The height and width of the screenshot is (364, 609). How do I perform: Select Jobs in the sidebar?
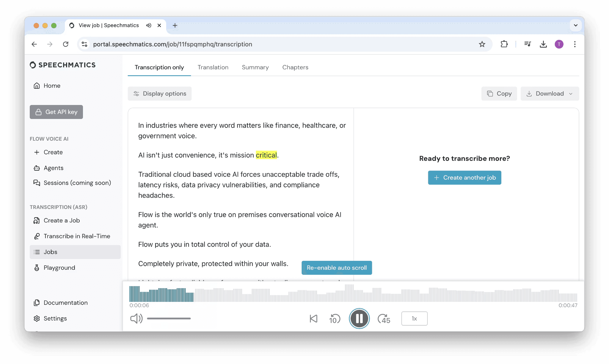[75, 252]
